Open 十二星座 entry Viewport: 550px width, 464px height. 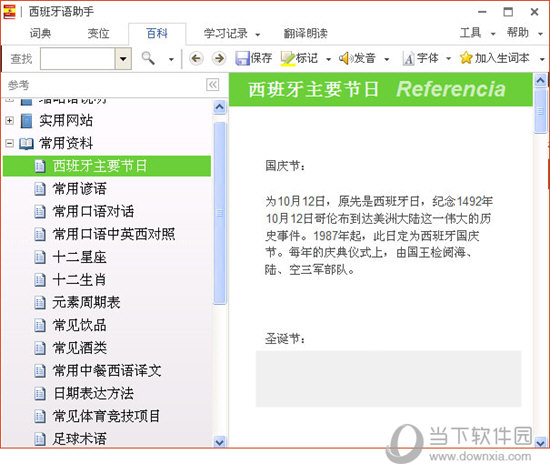[x=80, y=257]
